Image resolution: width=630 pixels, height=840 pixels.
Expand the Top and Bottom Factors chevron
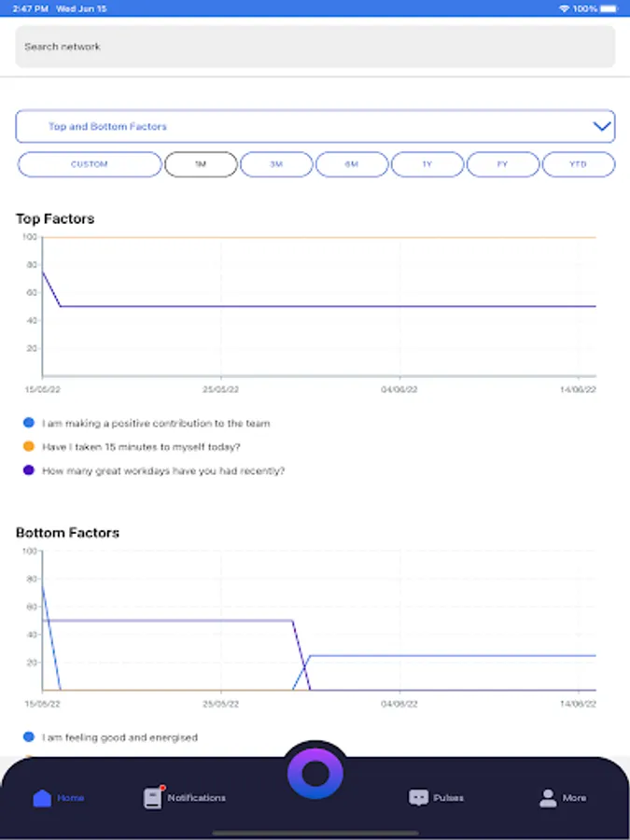(602, 126)
